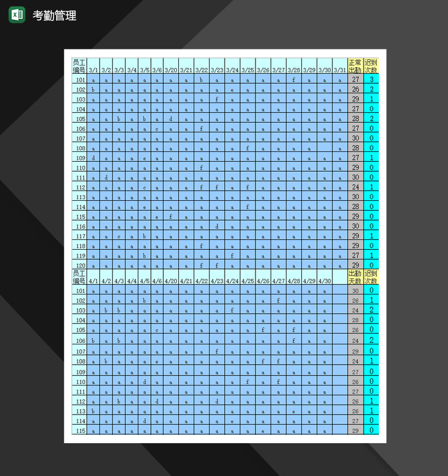Select the 出勤天数 header cell
This screenshot has height=476, width=448.
[355, 277]
